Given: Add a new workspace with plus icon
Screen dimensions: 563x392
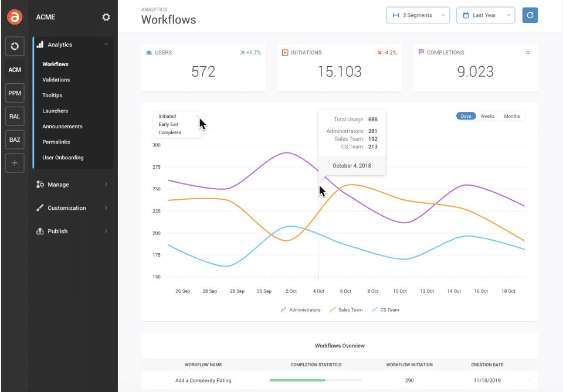Looking at the screenshot, I should 15,163.
